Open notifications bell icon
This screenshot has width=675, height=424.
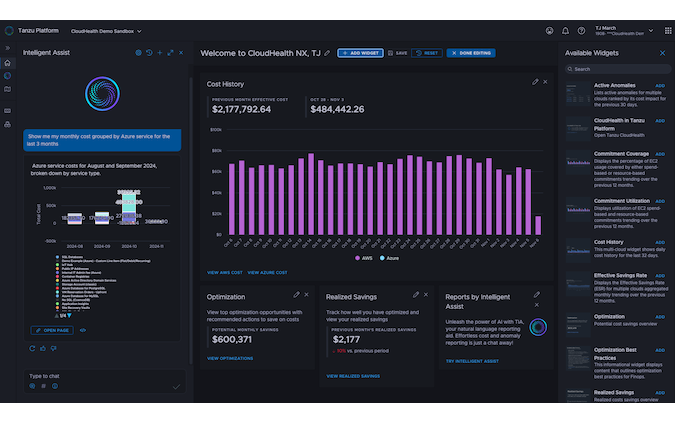(x=565, y=31)
